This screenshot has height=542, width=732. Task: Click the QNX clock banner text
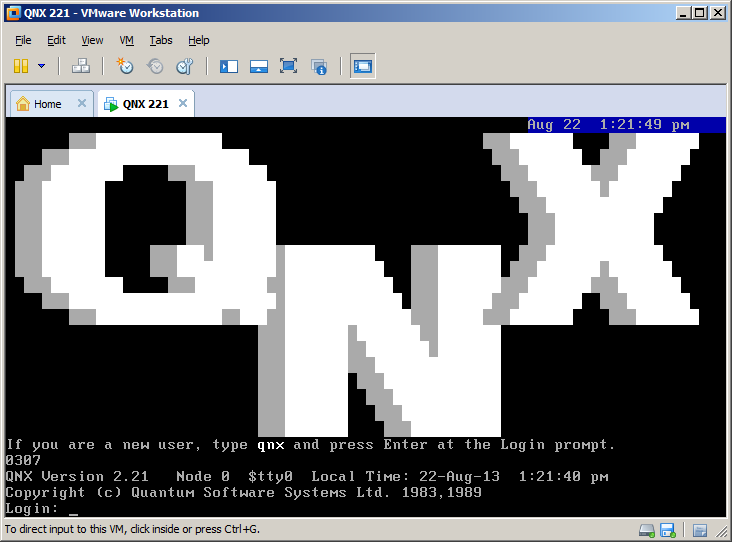[x=608, y=125]
